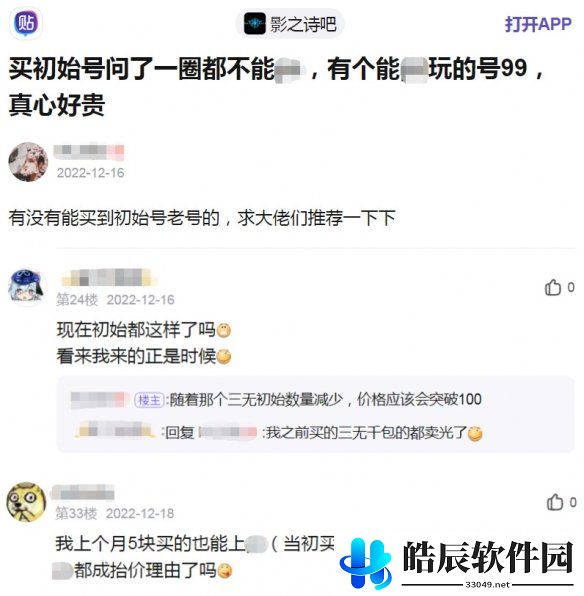Open the original poster's avatar
584x596 pixels.
pos(29,162)
